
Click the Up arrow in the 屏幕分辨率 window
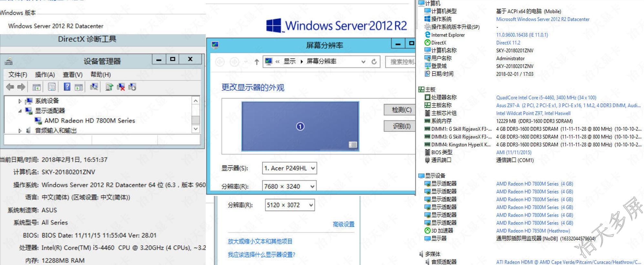tap(257, 62)
